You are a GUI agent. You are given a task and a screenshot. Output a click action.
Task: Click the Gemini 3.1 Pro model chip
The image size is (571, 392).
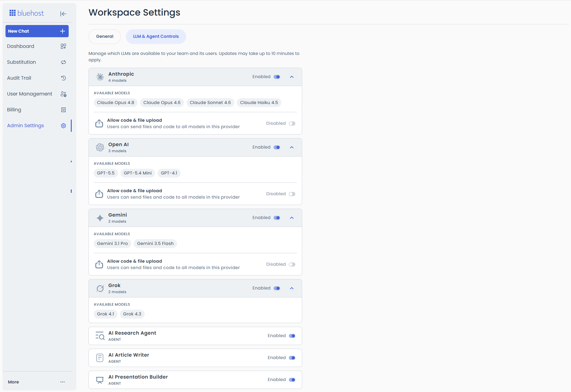(112, 243)
